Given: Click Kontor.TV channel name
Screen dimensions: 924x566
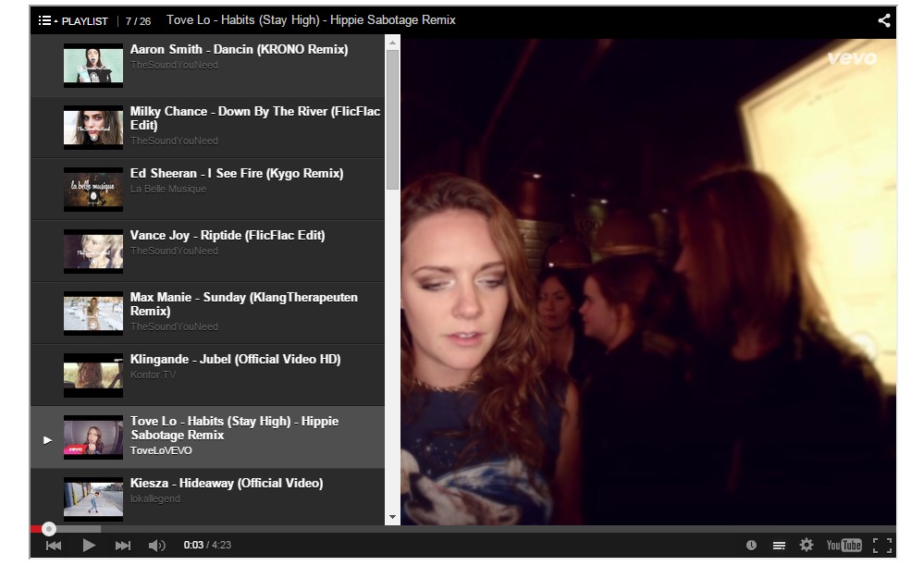Looking at the screenshot, I should 153,375.
